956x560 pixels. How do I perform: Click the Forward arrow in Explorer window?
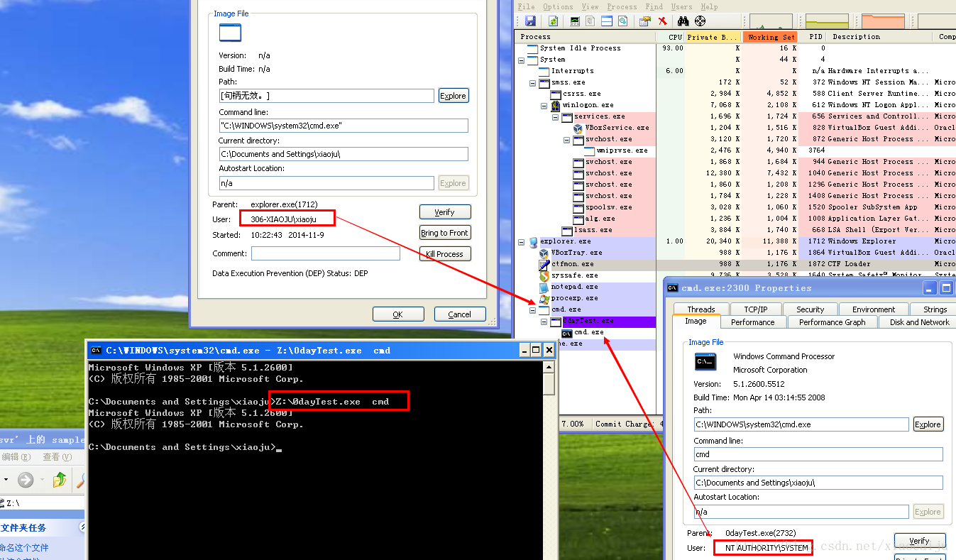[x=26, y=480]
